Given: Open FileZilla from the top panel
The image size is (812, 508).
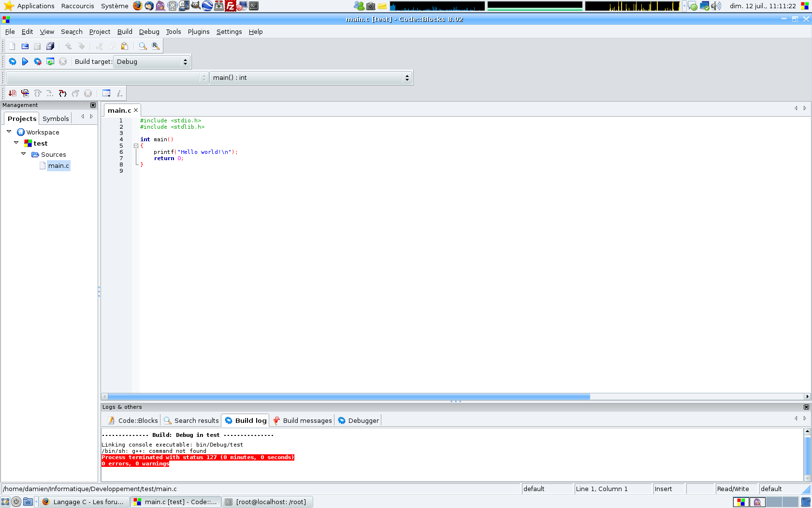Looking at the screenshot, I should (x=231, y=6).
